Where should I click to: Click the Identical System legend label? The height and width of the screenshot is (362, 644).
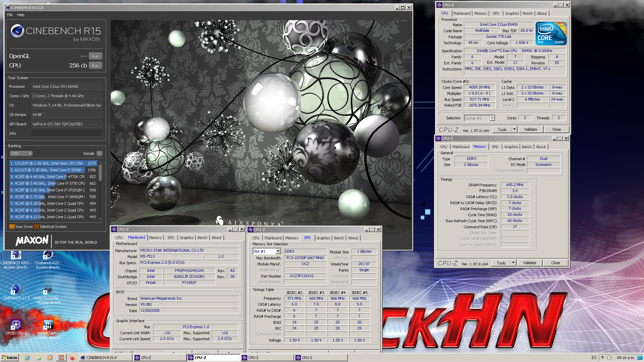click(53, 227)
